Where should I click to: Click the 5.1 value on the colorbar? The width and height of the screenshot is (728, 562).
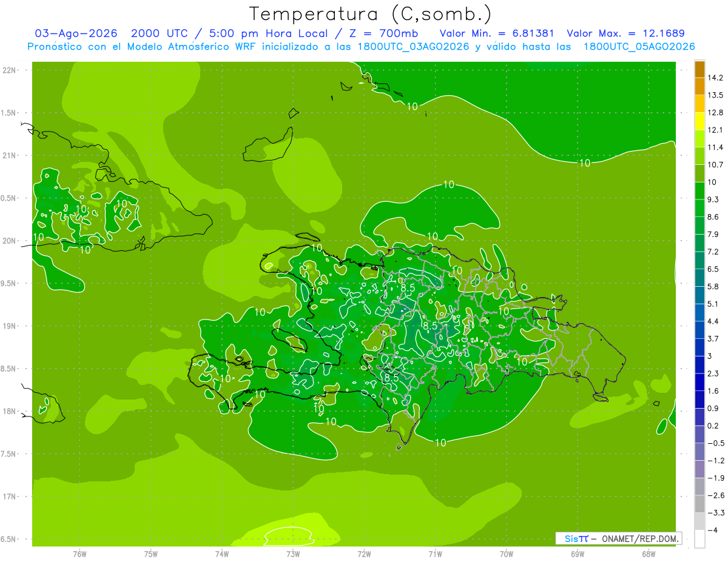click(x=714, y=304)
